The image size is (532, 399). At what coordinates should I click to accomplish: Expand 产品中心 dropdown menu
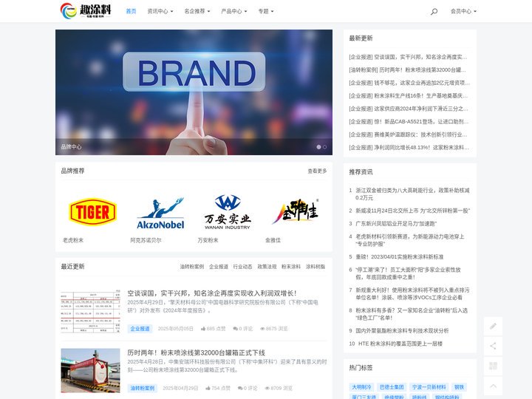(x=234, y=11)
